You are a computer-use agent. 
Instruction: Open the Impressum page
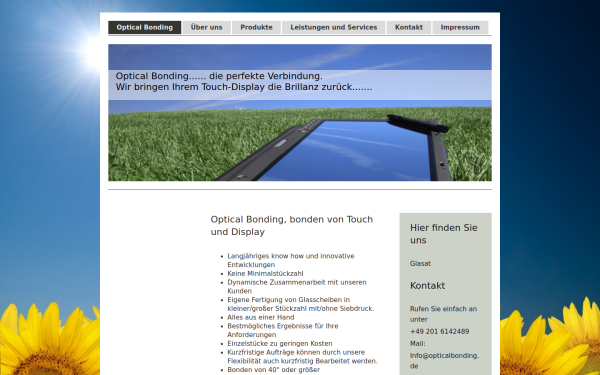coord(460,28)
